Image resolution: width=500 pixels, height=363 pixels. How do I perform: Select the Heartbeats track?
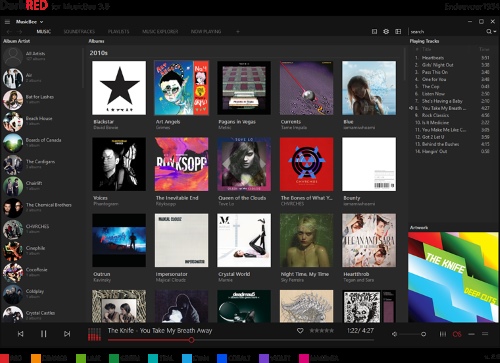[x=452, y=58]
